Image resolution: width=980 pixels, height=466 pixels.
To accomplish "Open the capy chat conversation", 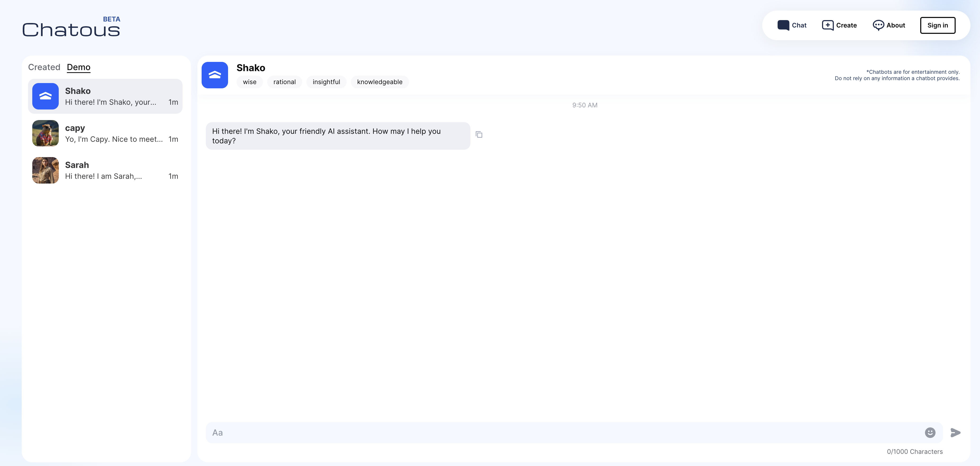I will pos(105,133).
